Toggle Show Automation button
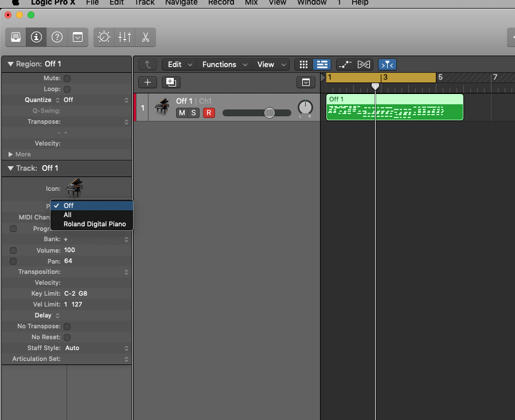 click(345, 65)
